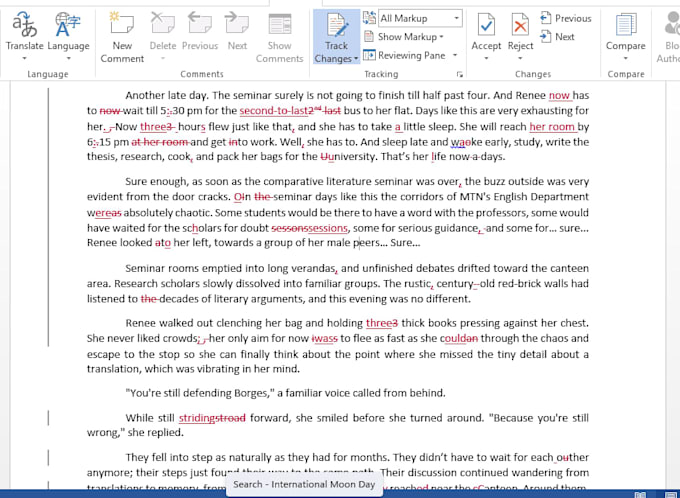Open the Language dropdown arrow
Image resolution: width=680 pixels, height=498 pixels.
68,58
